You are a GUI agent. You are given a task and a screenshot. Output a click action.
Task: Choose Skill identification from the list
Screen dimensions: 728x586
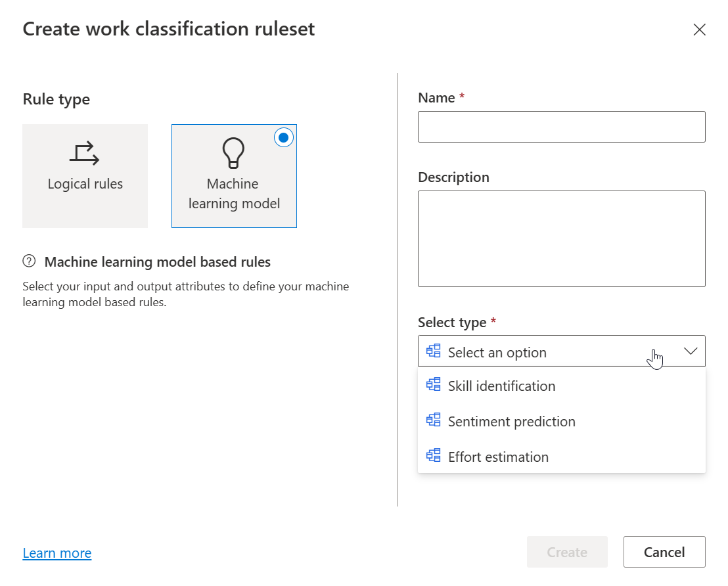pyautogui.click(x=501, y=386)
